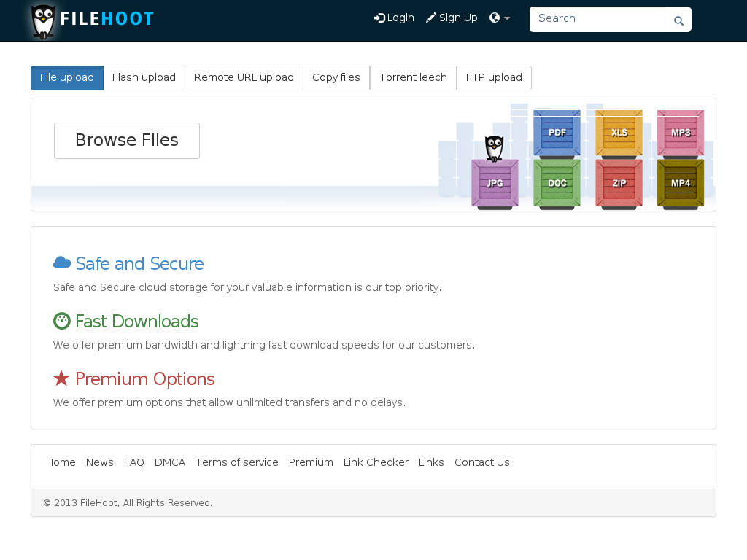Viewport: 747px width, 560px height.
Task: Click the MP3 crate icon
Action: point(681,133)
